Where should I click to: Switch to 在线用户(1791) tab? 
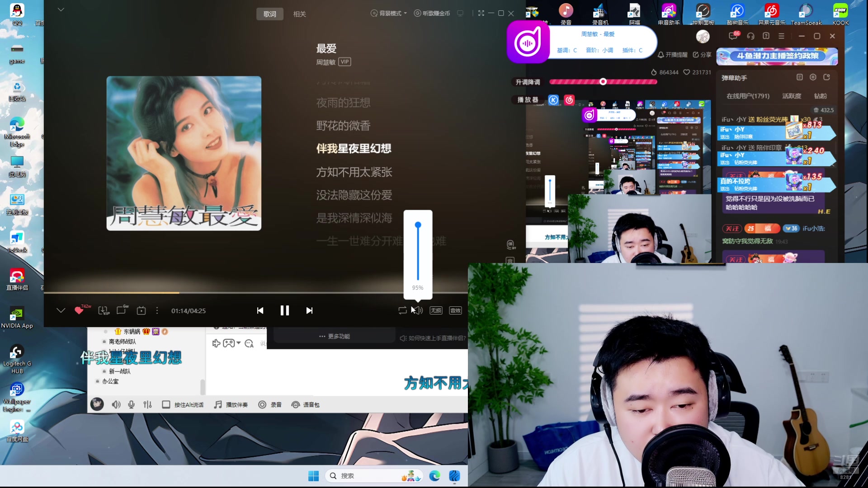748,96
